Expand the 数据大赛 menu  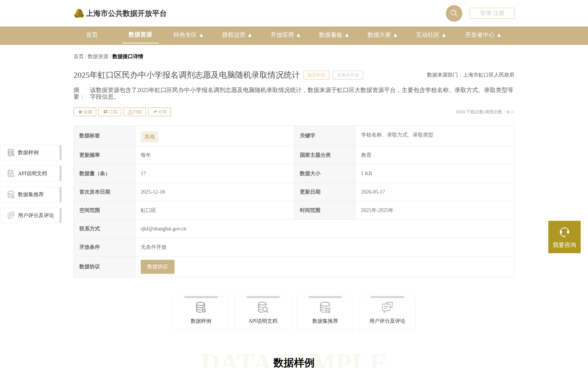(383, 35)
